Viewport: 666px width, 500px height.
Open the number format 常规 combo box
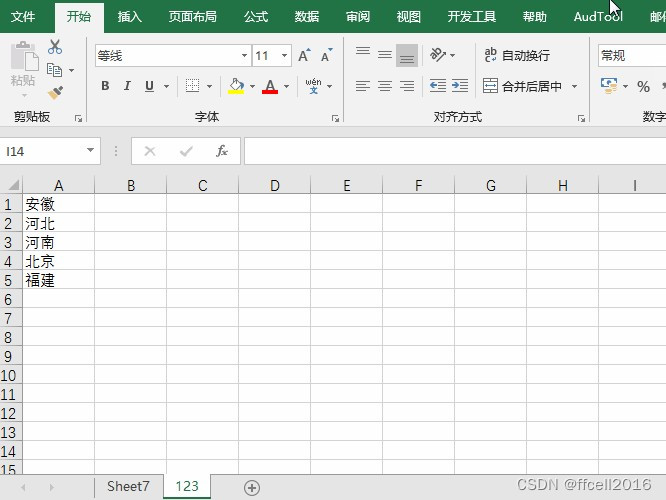(632, 56)
